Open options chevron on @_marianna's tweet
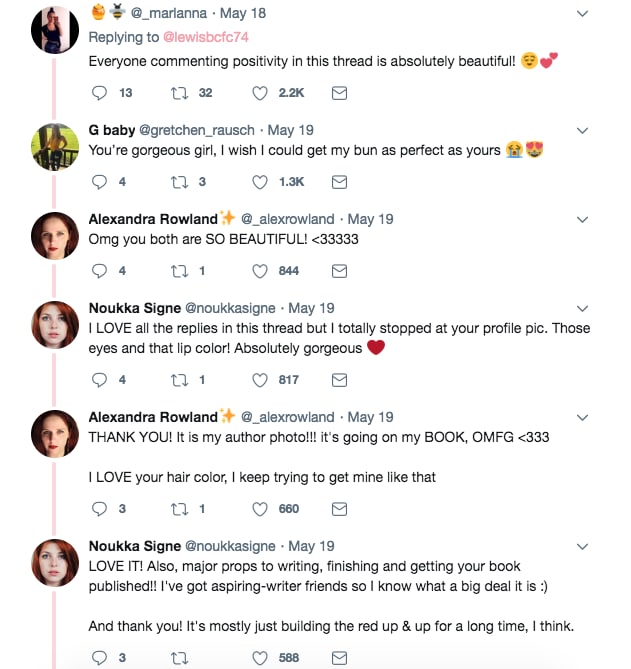631x669 pixels. tap(583, 14)
